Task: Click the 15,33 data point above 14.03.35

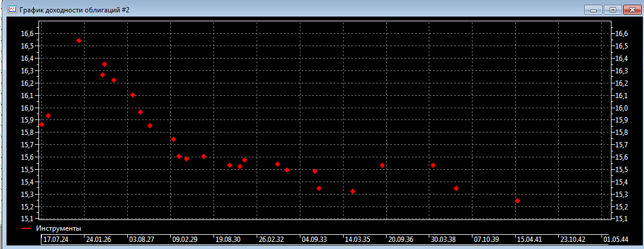Action: (x=352, y=191)
